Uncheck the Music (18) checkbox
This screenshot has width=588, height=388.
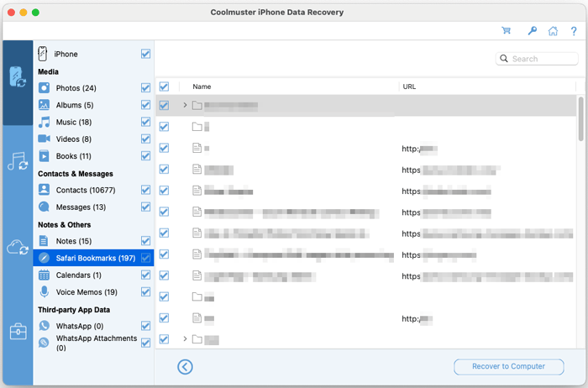145,122
